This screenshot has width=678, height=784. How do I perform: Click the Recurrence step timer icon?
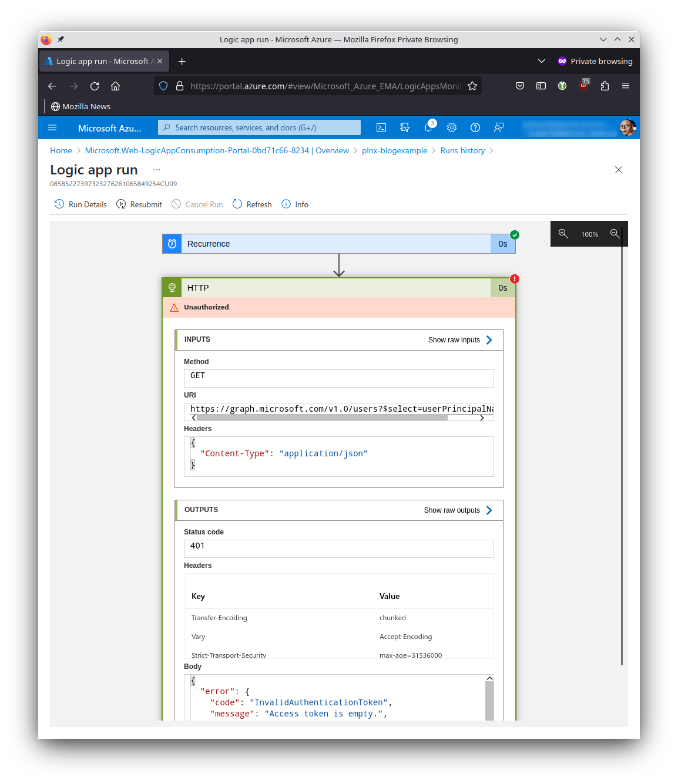coord(171,244)
